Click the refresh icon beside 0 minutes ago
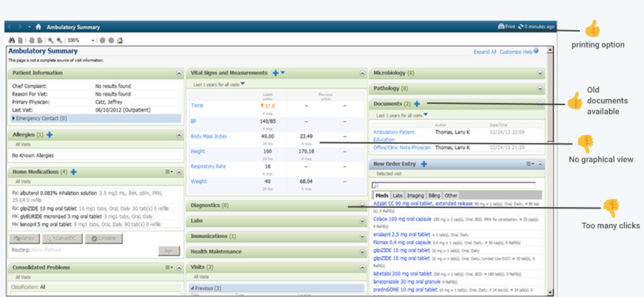The image size is (644, 297). [520, 27]
